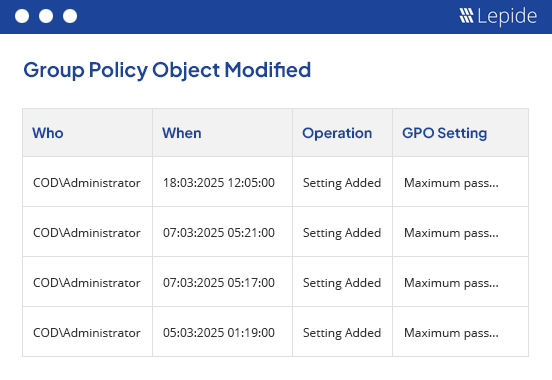The height and width of the screenshot is (380, 552).
Task: Select Setting Added in the 05:17:00 row
Action: coord(342,283)
